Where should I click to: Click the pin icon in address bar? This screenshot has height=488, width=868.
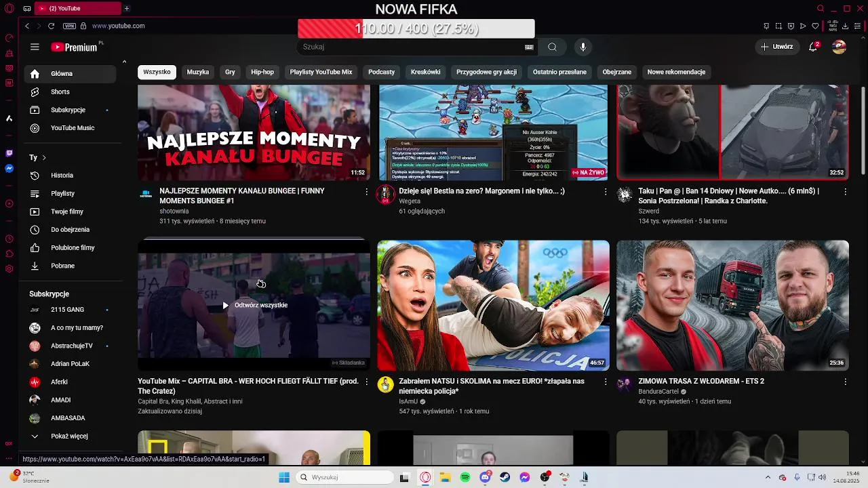click(x=766, y=26)
